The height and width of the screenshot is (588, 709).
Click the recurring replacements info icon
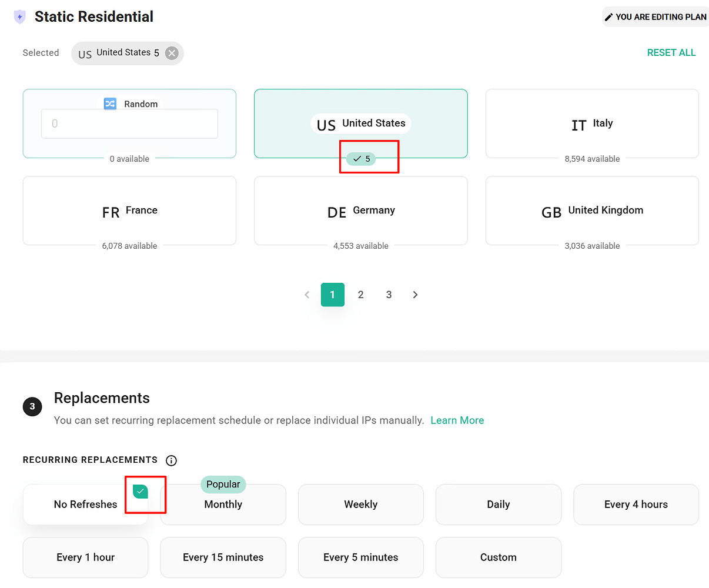(171, 460)
